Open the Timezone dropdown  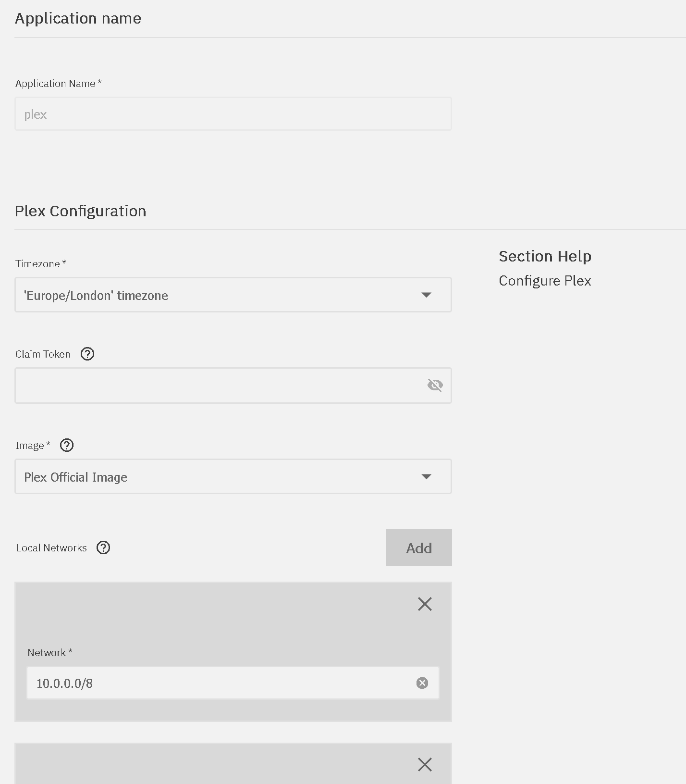[233, 295]
